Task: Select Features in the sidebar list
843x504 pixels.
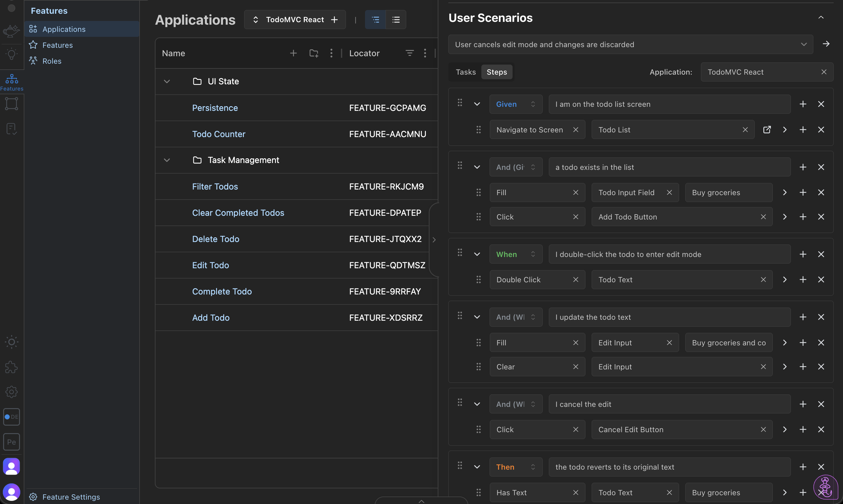Action: [x=81, y=45]
